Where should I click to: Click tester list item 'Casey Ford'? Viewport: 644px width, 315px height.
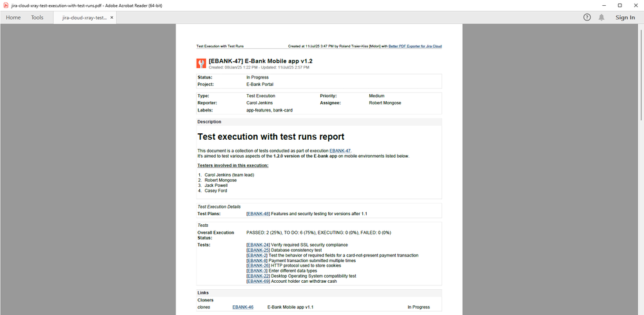215,191
